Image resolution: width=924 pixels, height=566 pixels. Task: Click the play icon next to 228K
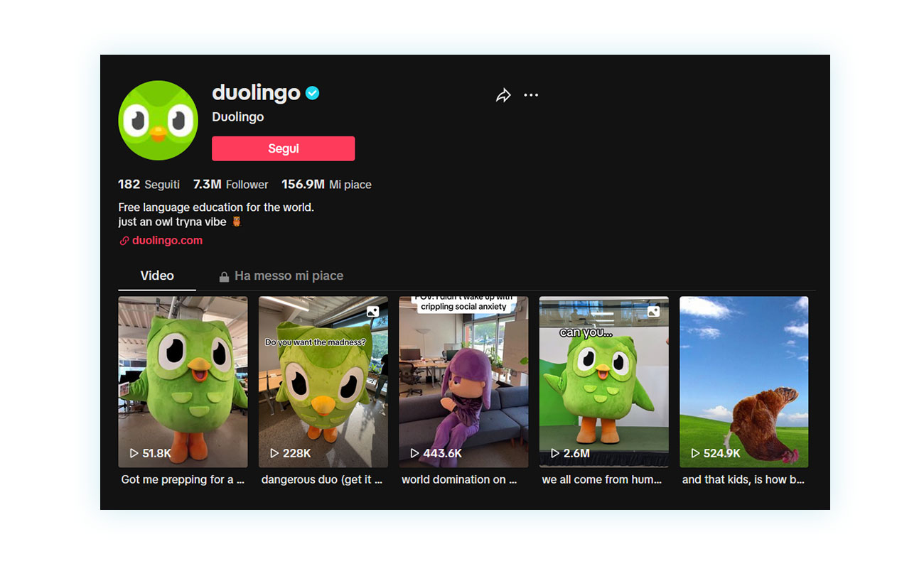coord(274,453)
